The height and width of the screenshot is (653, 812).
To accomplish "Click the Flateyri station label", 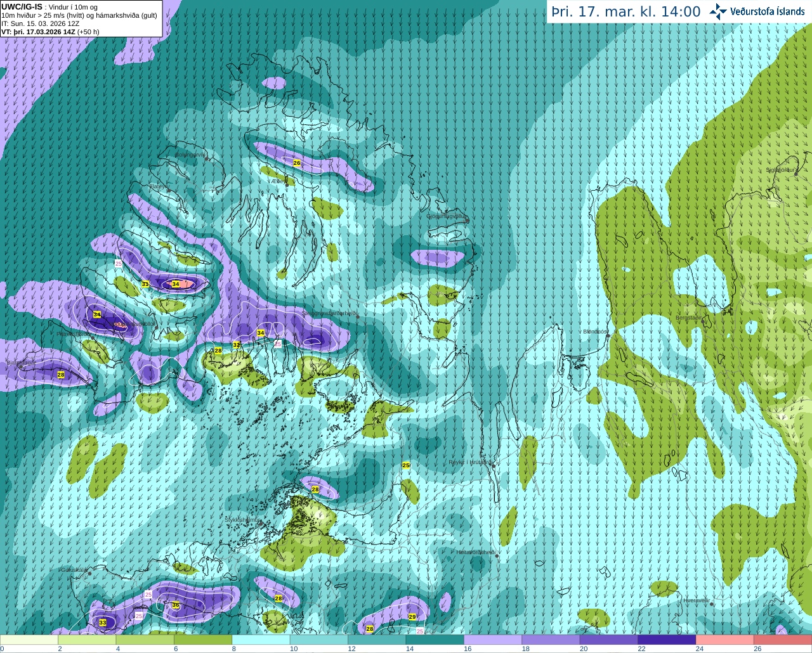I will [x=157, y=186].
